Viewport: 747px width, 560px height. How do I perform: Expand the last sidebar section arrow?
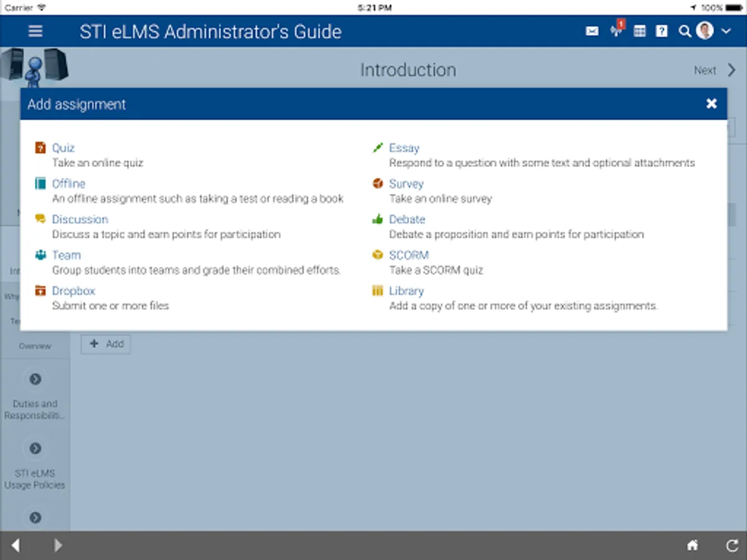pyautogui.click(x=35, y=517)
